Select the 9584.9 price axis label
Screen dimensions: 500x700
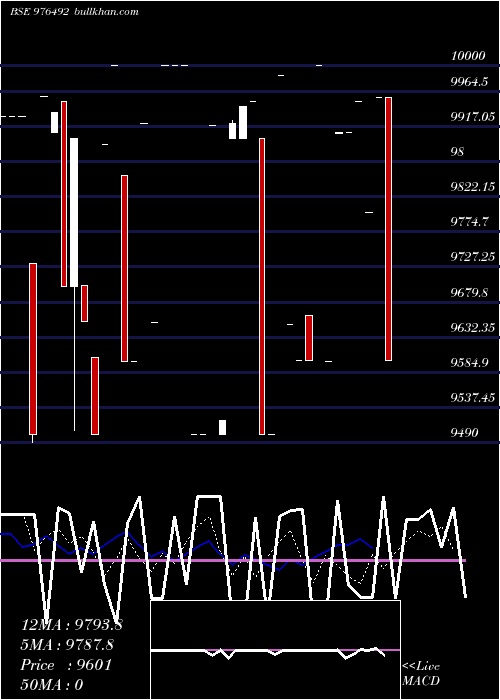pos(469,362)
